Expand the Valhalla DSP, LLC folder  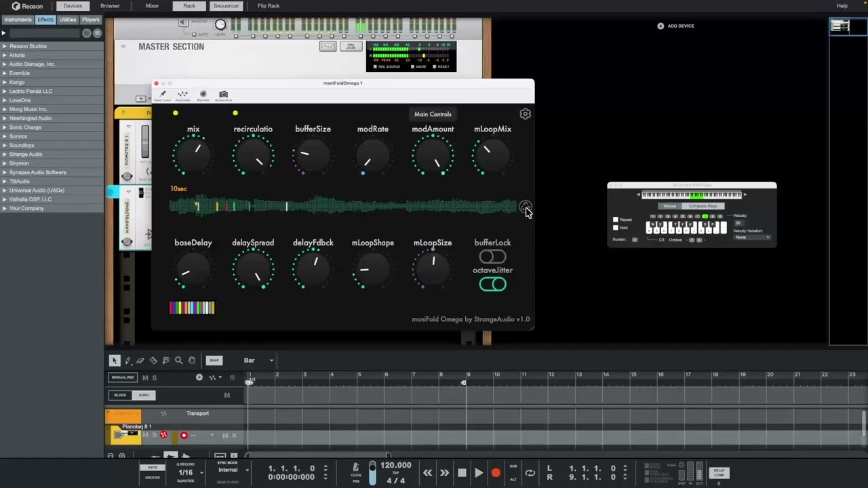(4, 199)
